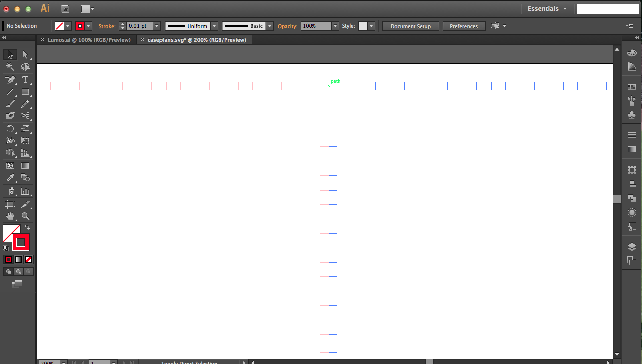Show the Stroke panel in dock

click(x=632, y=135)
